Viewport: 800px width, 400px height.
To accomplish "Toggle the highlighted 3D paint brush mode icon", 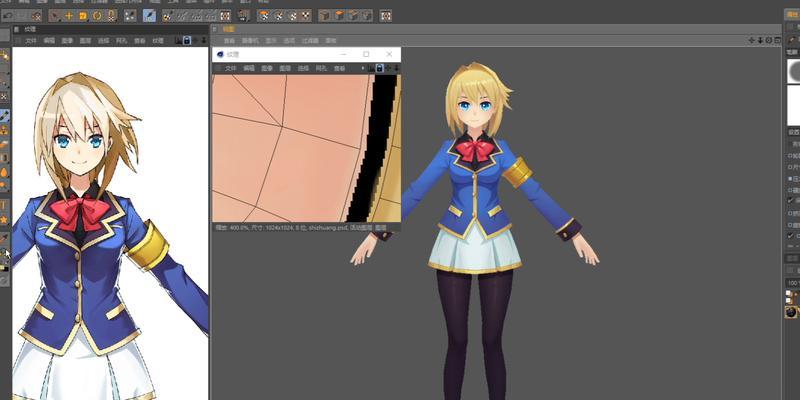I will coord(149,16).
